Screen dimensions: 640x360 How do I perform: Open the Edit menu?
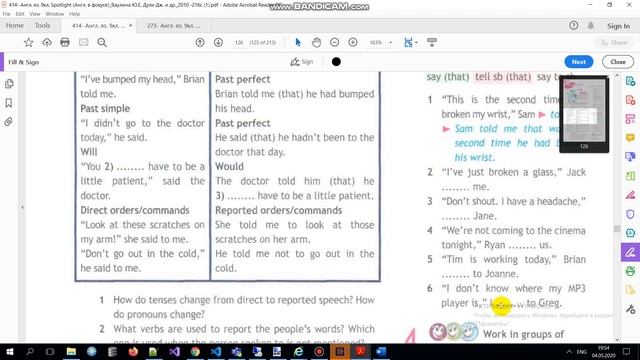coord(20,14)
